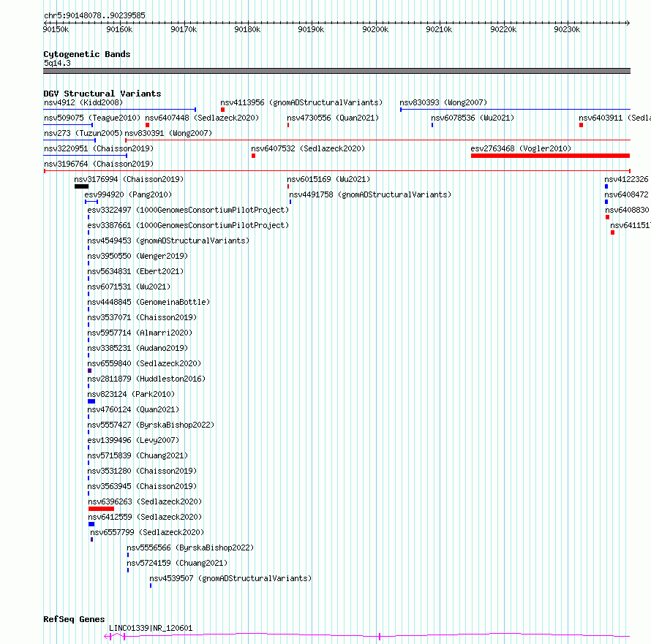Open nsv5715839 (Chuang2021) variant
Viewport: 651px width, 644px height.
(138, 455)
